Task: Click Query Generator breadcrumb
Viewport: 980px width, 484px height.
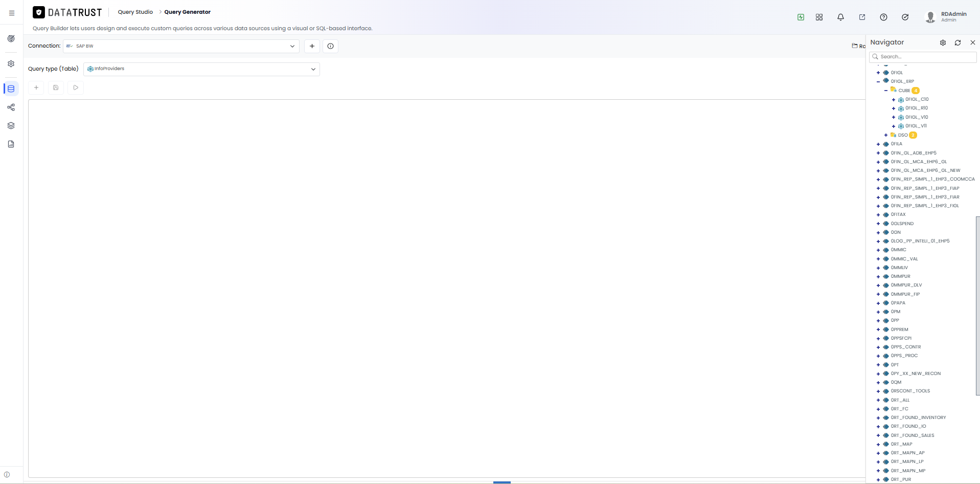Action: tap(187, 12)
